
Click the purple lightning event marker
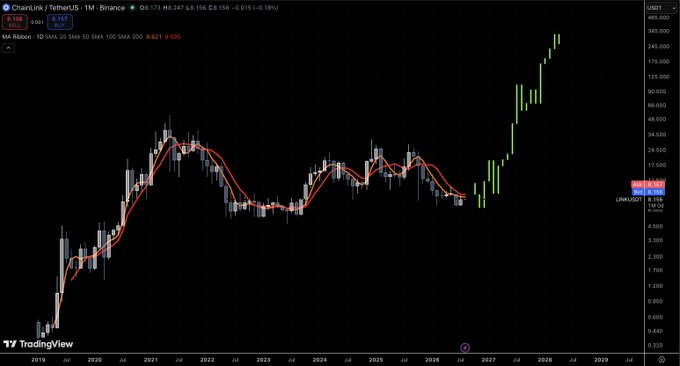(x=464, y=347)
